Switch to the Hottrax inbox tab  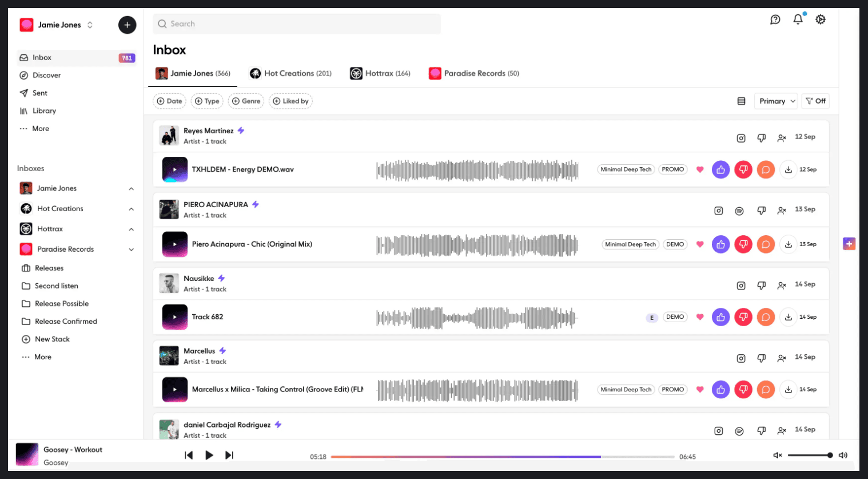coord(380,73)
